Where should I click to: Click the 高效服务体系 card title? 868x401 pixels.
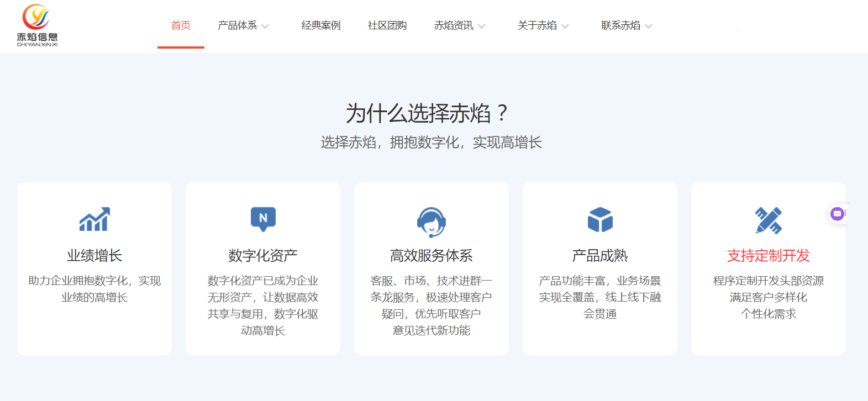point(432,256)
